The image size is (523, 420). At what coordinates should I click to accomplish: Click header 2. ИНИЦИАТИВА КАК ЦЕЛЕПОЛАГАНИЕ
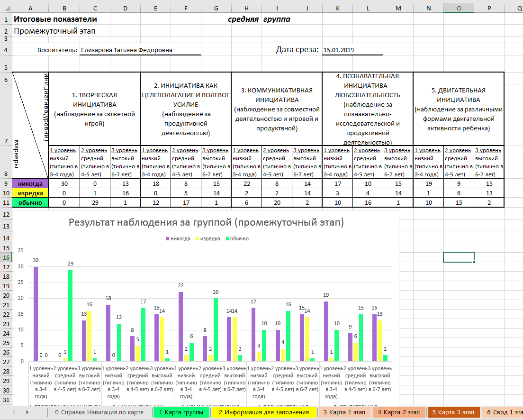(186, 109)
